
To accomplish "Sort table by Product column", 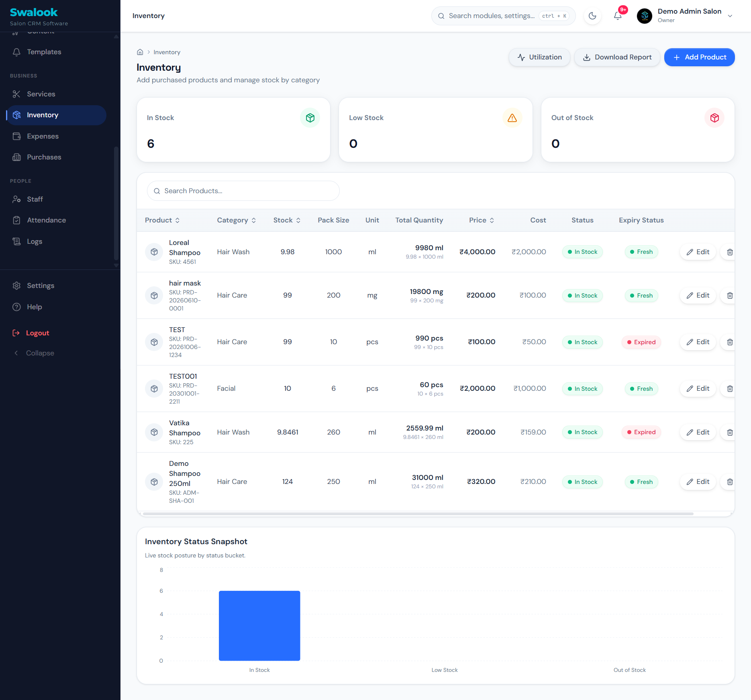I will (162, 220).
